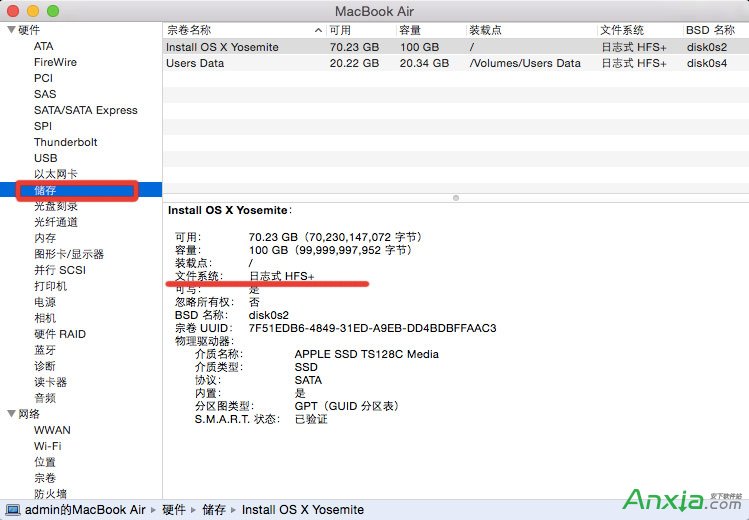Viewport: 749px width, 520px height.
Task: Click Install OS X Yosemite in path bar
Action: coord(303,510)
